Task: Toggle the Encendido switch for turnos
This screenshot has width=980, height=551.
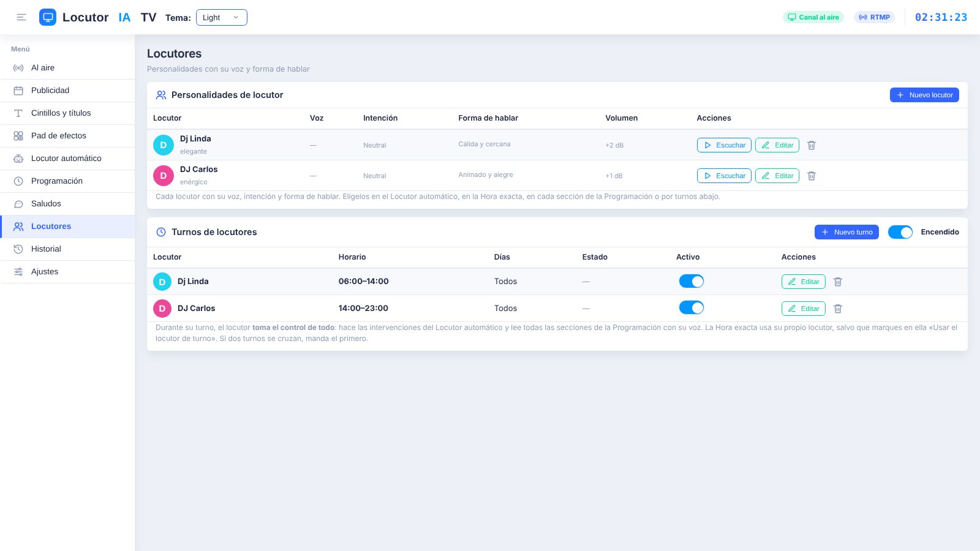Action: tap(900, 232)
